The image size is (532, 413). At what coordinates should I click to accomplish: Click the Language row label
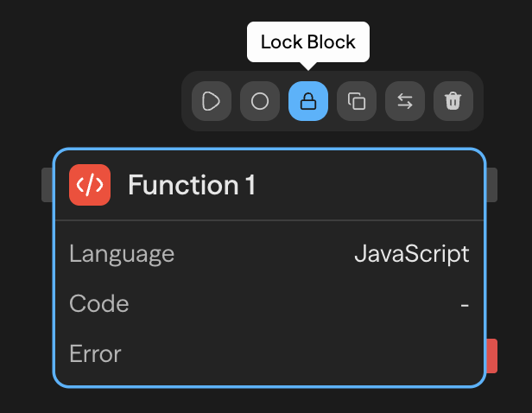[x=122, y=254]
